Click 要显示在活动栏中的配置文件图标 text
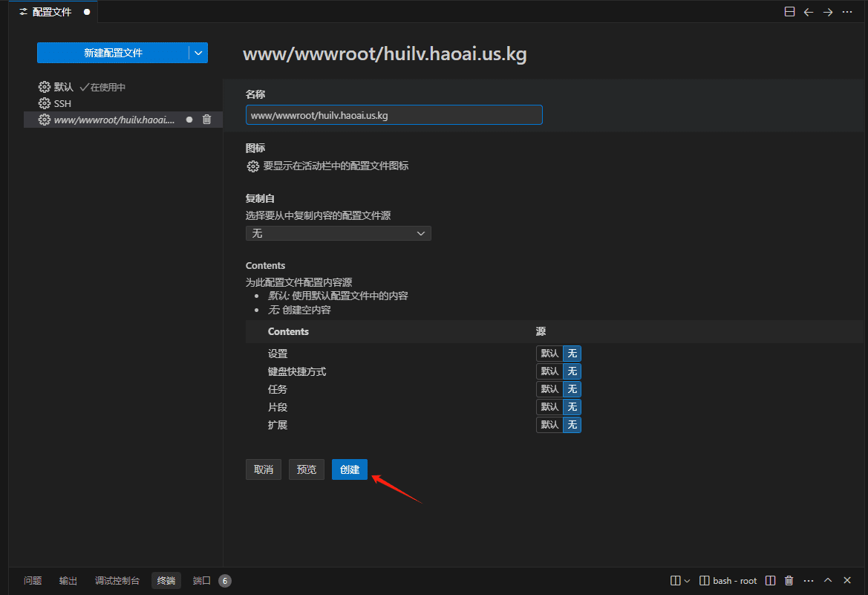This screenshot has width=868, height=595. pos(336,166)
